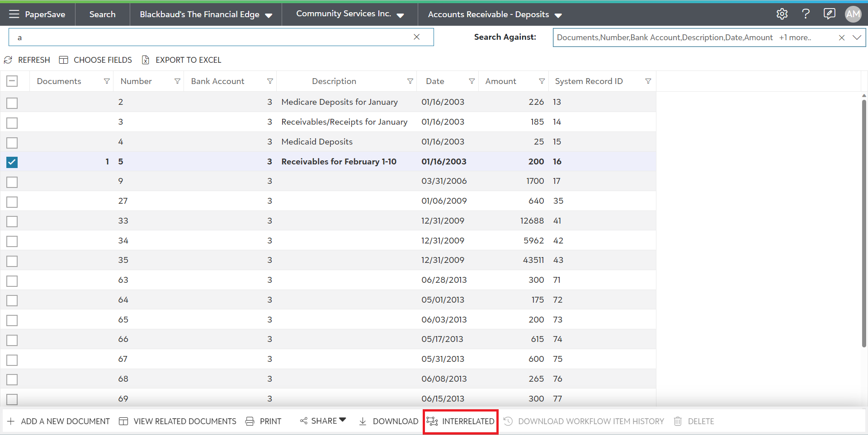This screenshot has height=435, width=868.
Task: Open the feedback note icon
Action: pyautogui.click(x=829, y=14)
